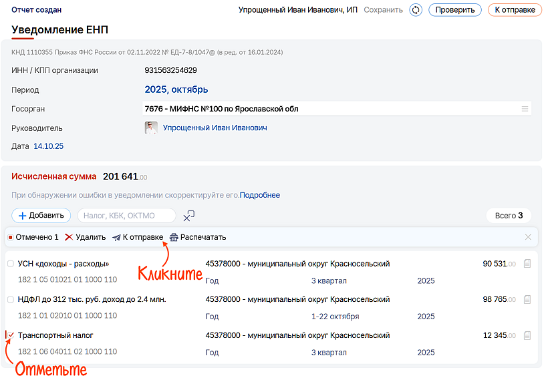Click the Удалить action in selection toolbar
Viewport: 546px width, 392px height.
tap(86, 237)
